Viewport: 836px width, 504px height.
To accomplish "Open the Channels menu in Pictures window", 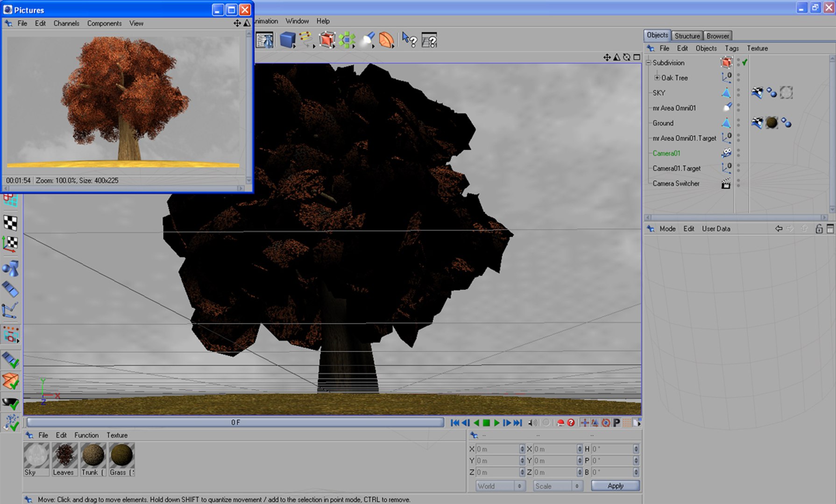I will [x=66, y=23].
